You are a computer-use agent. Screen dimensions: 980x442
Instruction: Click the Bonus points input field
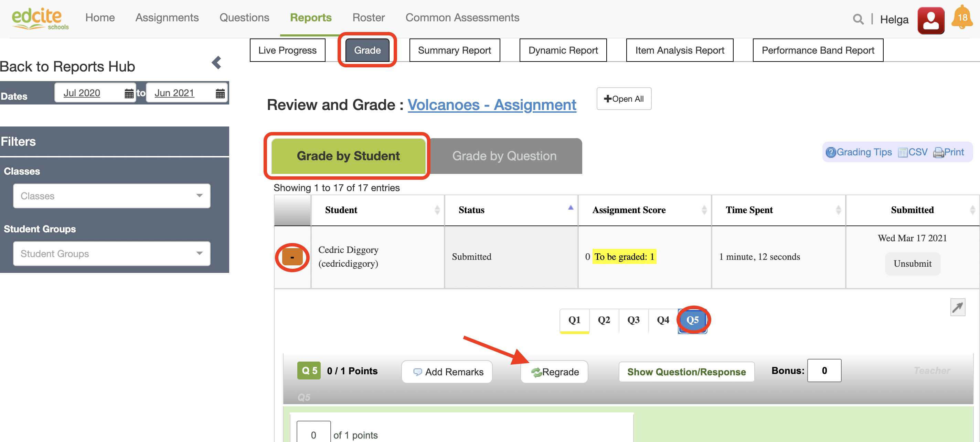click(x=824, y=371)
